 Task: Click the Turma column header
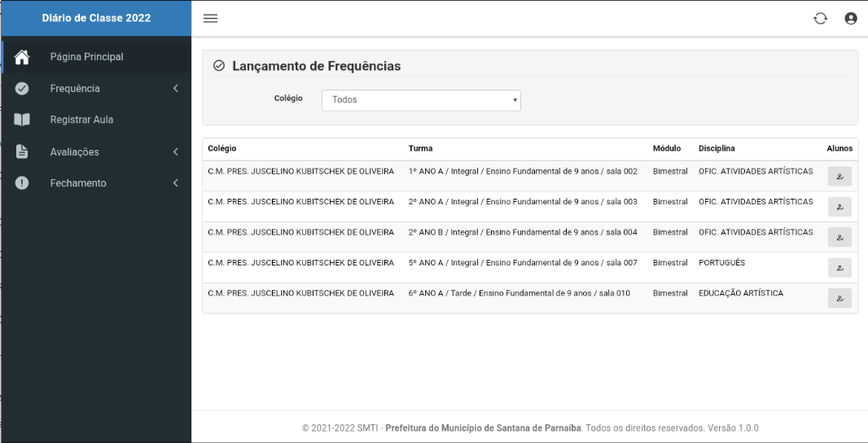[421, 148]
